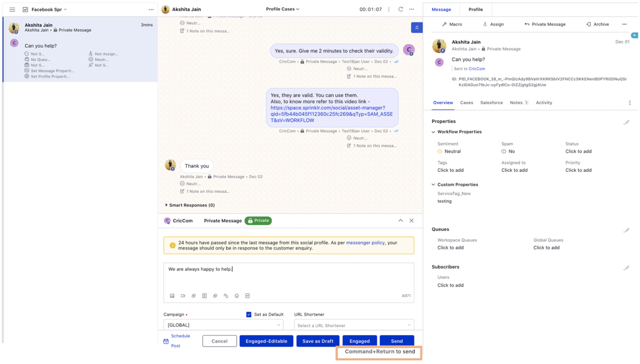Toggle the select-all checkbox beside Facebook Spr

click(x=25, y=10)
